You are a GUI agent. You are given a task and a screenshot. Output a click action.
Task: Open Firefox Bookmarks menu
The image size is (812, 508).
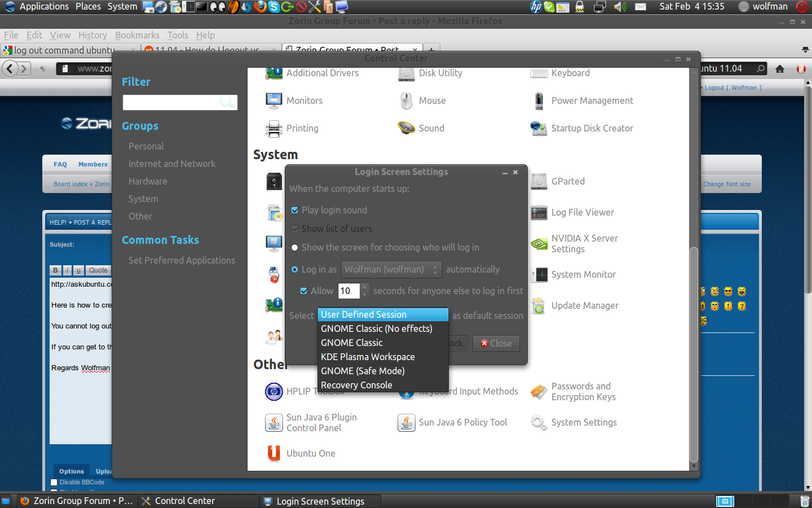tap(137, 35)
